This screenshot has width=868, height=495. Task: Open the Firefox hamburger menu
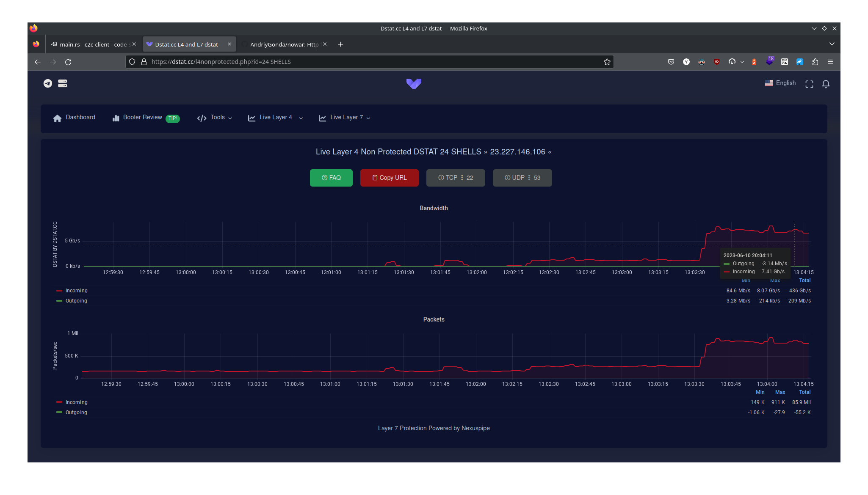[830, 62]
